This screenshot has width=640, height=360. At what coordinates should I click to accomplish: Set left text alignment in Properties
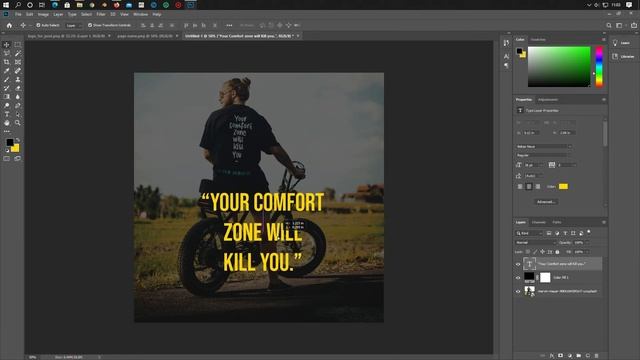point(520,187)
